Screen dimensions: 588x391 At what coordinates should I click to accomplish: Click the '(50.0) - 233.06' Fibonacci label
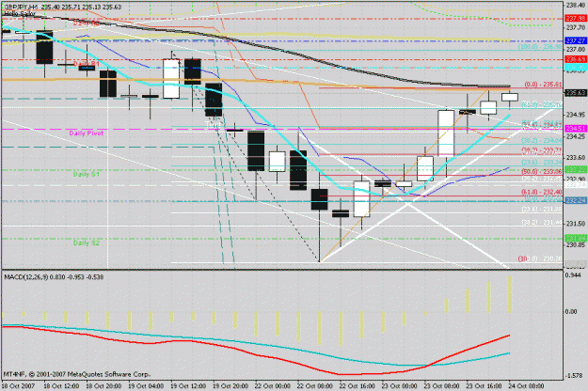[542, 171]
